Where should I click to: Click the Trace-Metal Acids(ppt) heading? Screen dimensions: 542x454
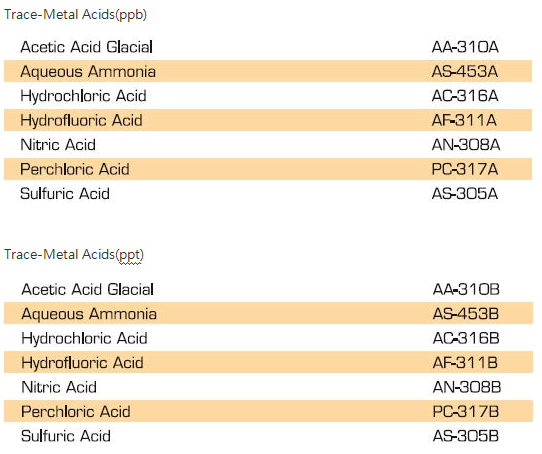click(x=74, y=255)
